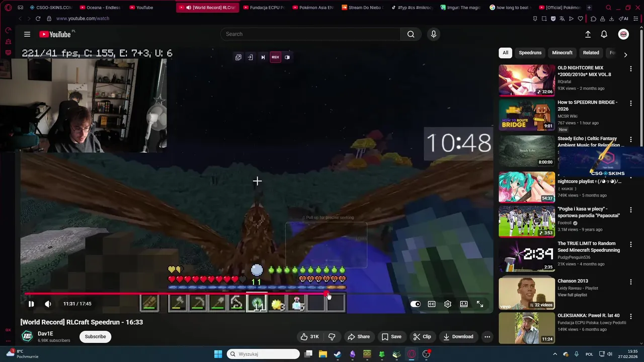Select the Speedruns filter chip
Screen dimensions: 644x362
[x=530, y=53]
